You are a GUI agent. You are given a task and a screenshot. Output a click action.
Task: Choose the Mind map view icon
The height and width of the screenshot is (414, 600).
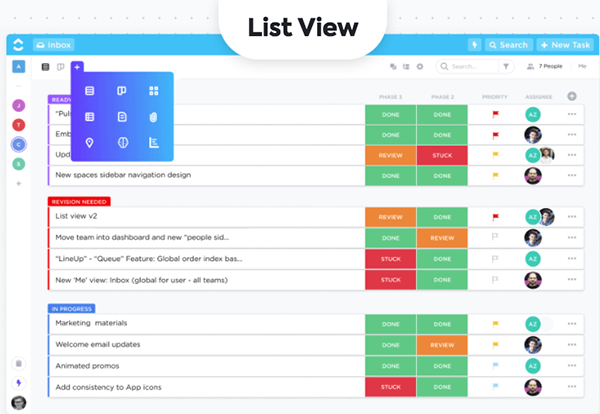click(122, 143)
